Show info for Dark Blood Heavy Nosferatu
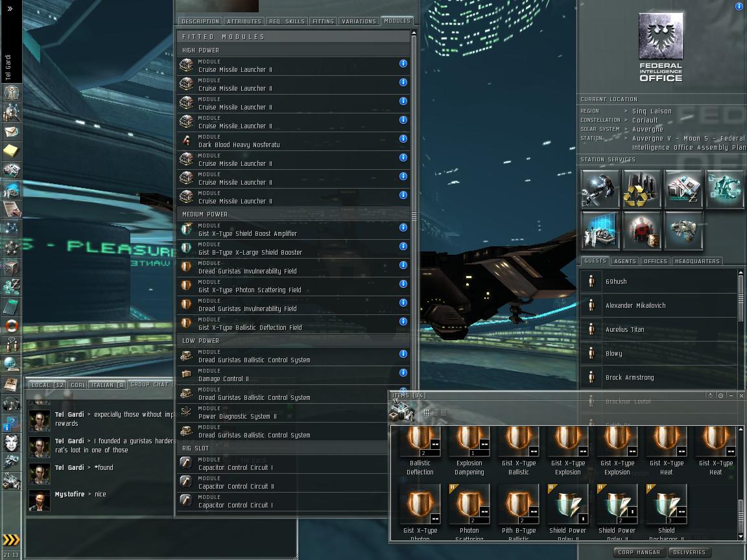The image size is (747, 560). [403, 139]
